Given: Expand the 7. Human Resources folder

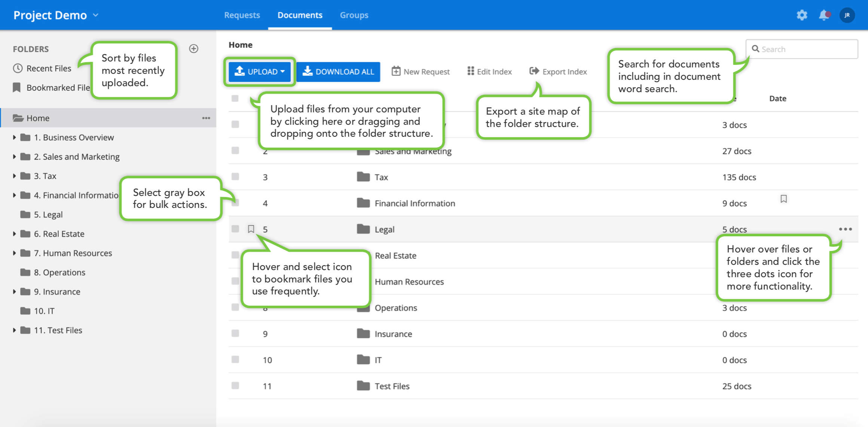Looking at the screenshot, I should pyautogui.click(x=14, y=253).
